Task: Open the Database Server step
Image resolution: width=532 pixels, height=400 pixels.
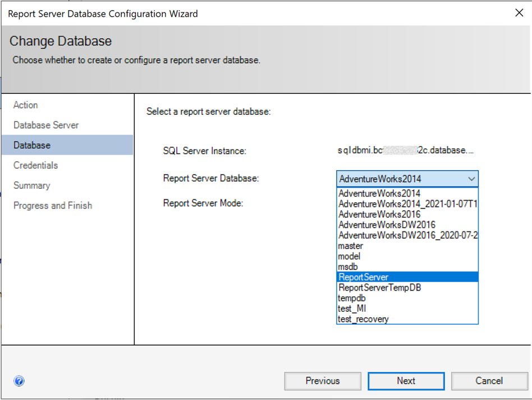Action: (46, 125)
